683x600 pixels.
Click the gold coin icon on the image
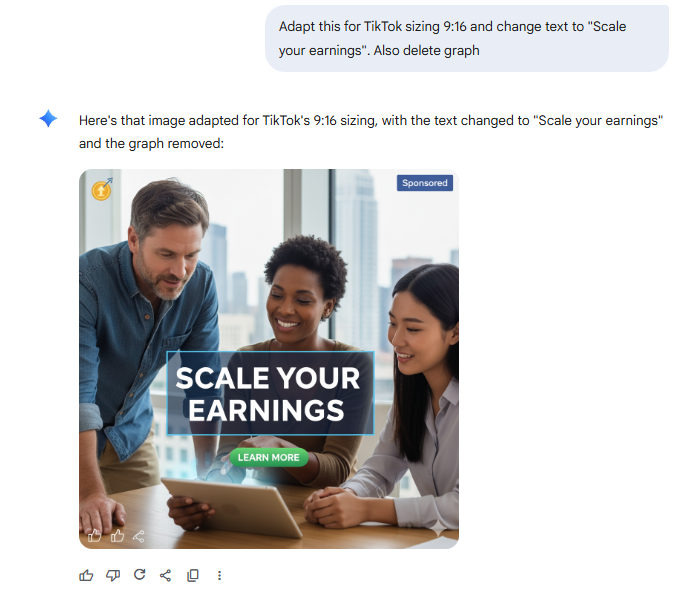point(101,189)
